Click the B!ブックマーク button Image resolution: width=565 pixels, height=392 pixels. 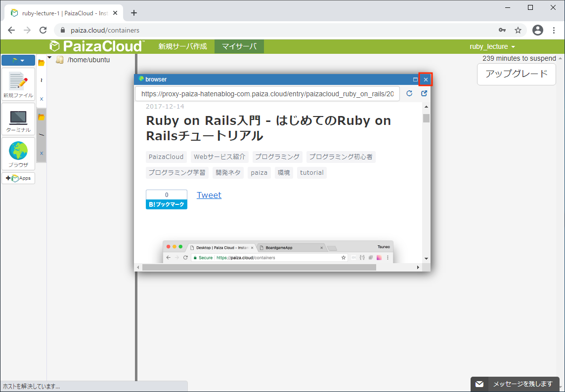pos(167,204)
